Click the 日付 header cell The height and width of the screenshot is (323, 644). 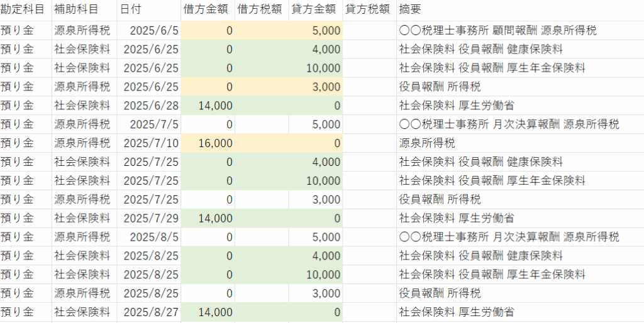[x=131, y=9]
